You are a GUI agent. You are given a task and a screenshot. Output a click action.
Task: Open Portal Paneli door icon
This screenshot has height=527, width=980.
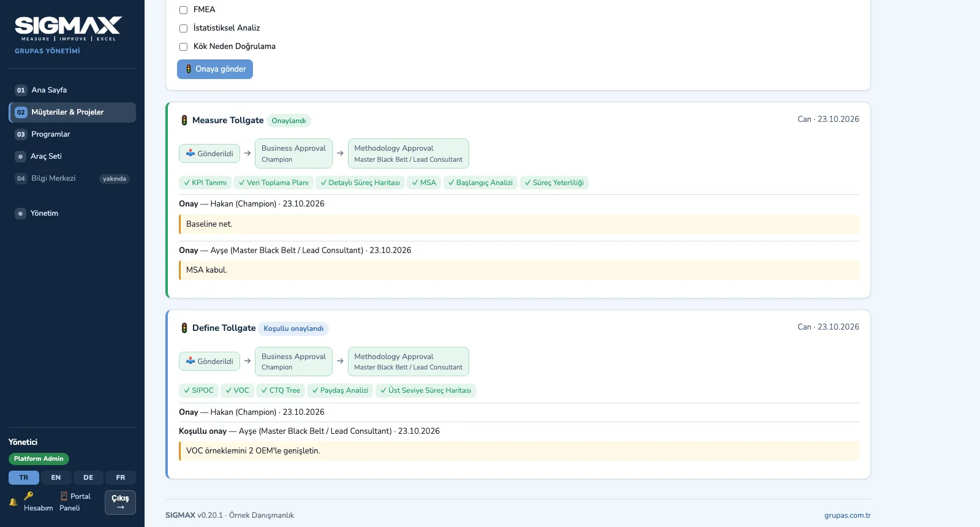[x=64, y=496]
